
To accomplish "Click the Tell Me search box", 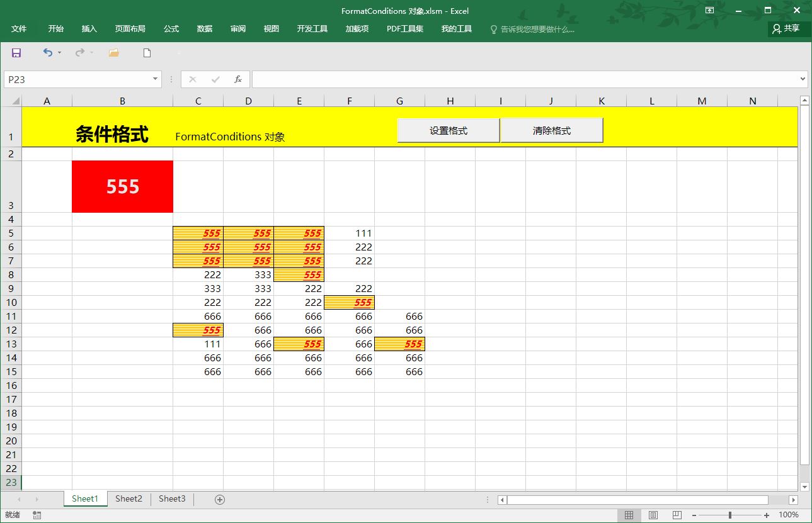I will pyautogui.click(x=532, y=29).
